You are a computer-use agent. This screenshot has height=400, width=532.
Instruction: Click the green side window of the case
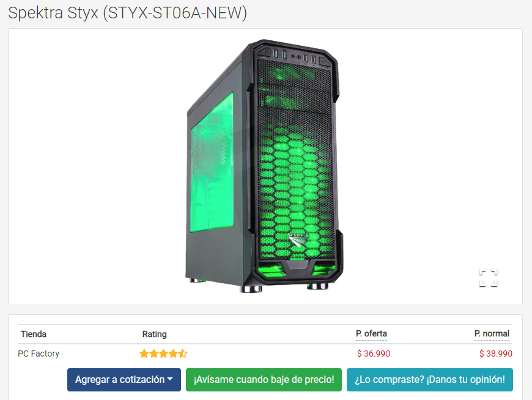[212, 163]
